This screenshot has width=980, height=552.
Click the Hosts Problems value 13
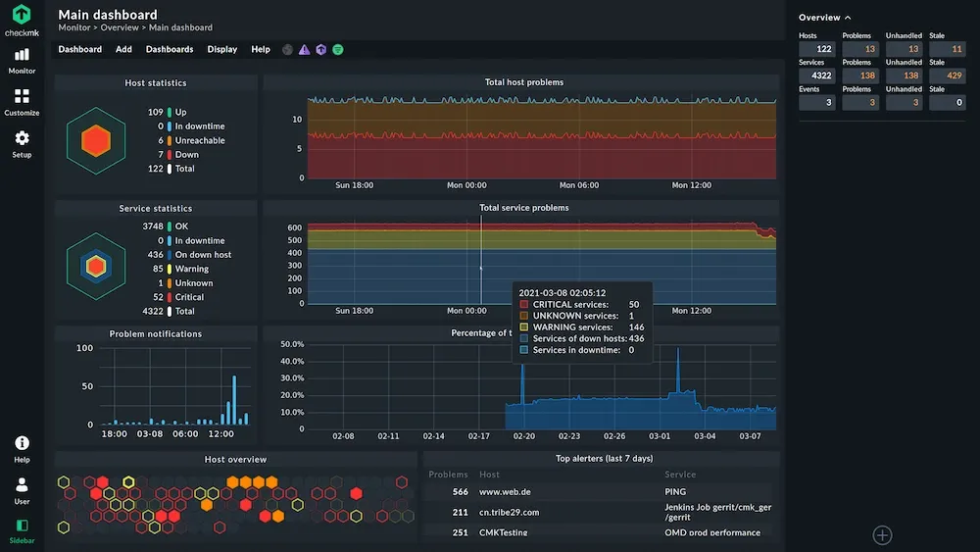[860, 49]
